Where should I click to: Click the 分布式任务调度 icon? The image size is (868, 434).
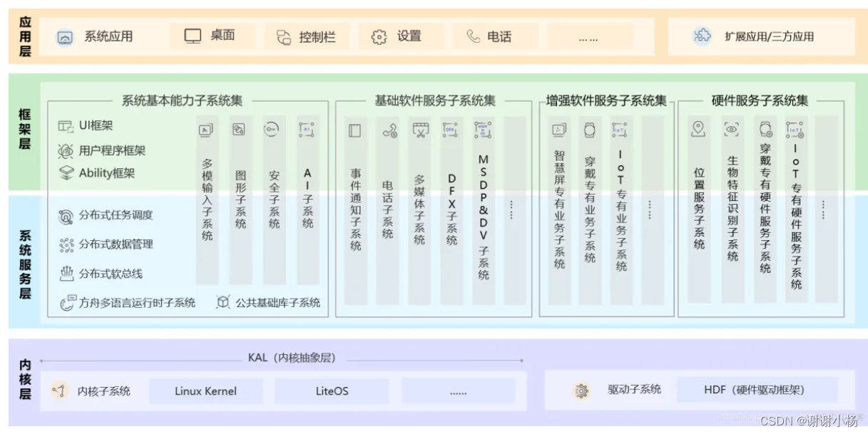(66, 216)
